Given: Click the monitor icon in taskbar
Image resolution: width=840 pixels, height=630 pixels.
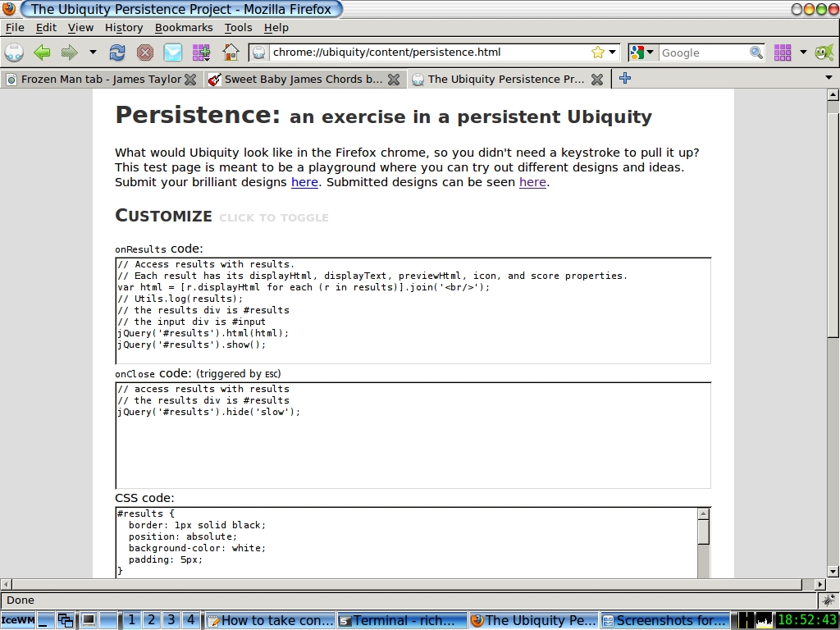Looking at the screenshot, I should click(x=88, y=620).
